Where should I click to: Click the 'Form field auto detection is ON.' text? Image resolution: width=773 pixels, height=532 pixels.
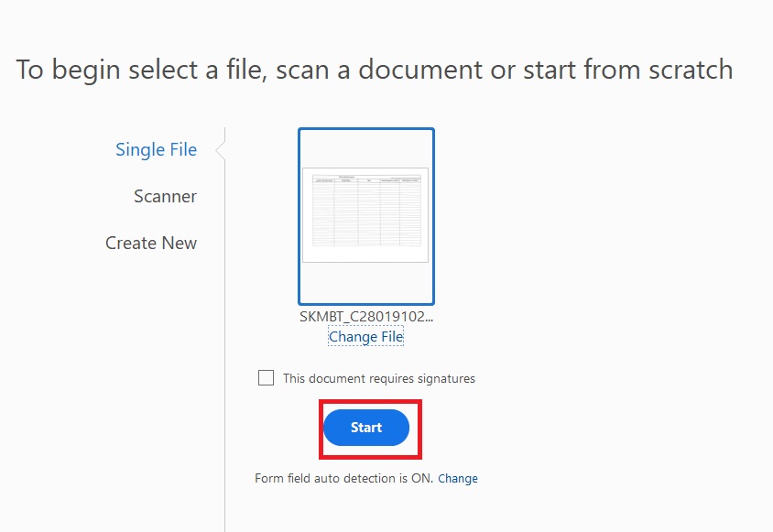pos(343,478)
